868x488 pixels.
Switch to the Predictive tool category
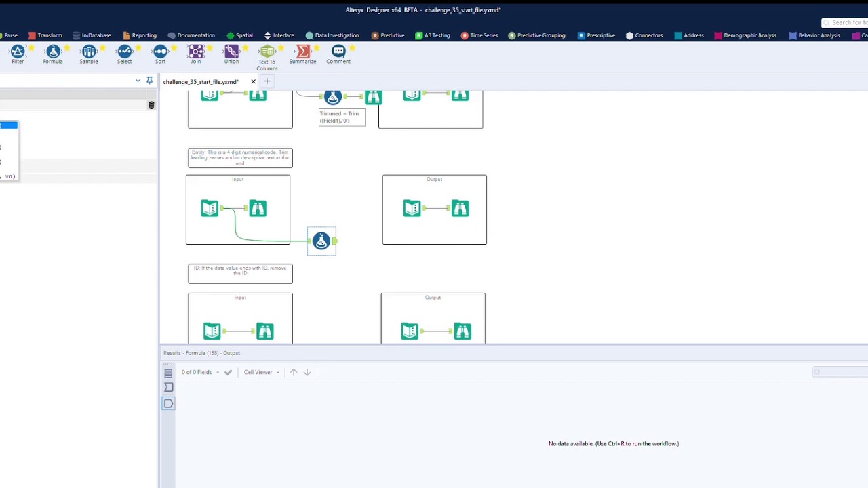(x=388, y=35)
